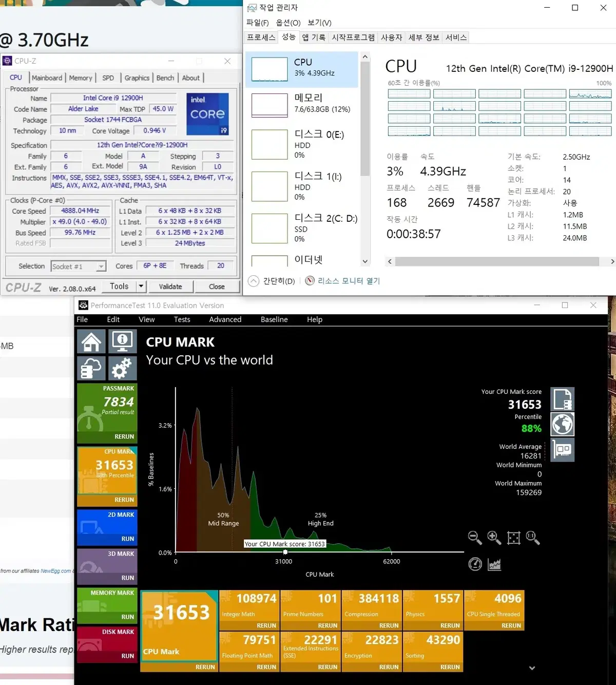
Task: Switch to the 앱 기록 tab
Action: coord(314,37)
